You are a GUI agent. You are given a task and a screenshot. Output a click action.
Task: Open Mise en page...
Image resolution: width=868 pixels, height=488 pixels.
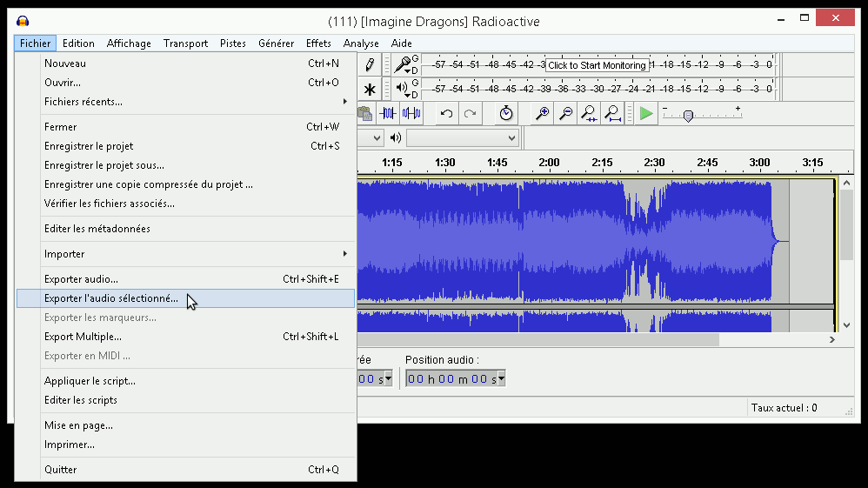pos(185,425)
